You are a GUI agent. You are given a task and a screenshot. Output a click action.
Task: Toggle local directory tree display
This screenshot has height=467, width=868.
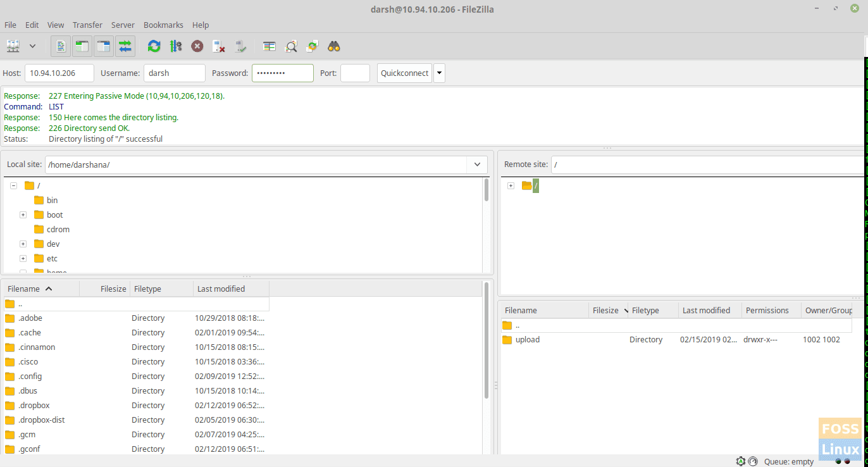click(x=82, y=46)
